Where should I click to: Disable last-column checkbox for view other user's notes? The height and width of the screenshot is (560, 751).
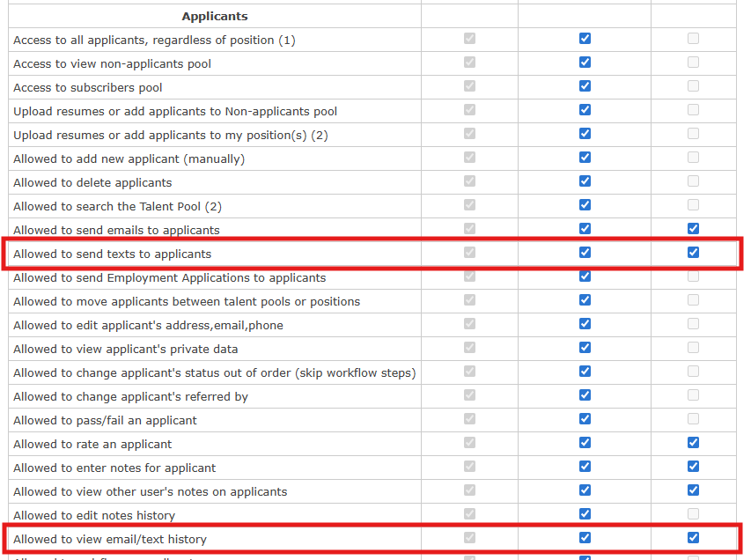coord(693,490)
